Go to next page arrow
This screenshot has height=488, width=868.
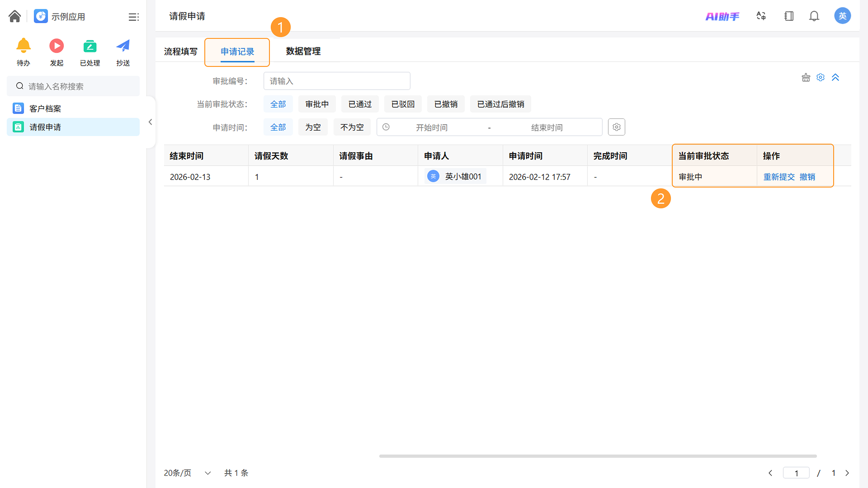coord(847,473)
